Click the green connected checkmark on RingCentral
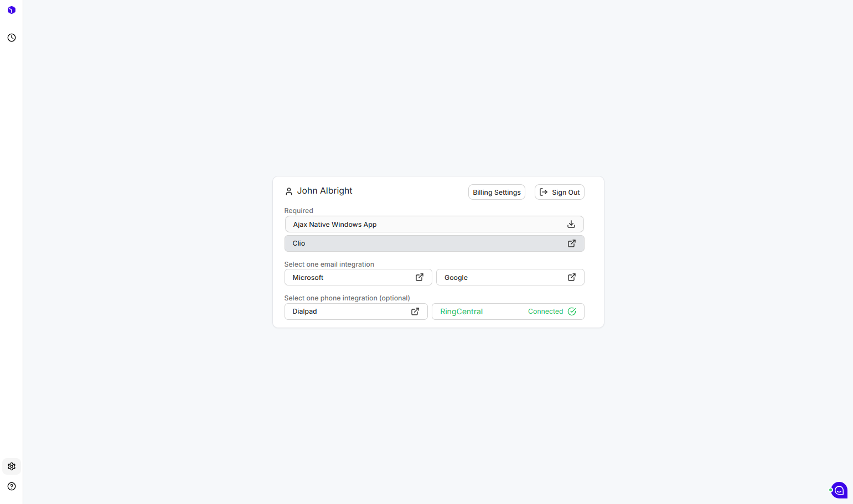The height and width of the screenshot is (504, 853). tap(572, 311)
